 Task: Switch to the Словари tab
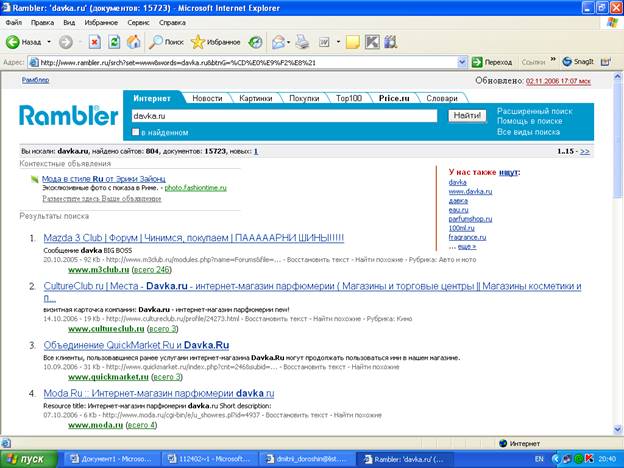pyautogui.click(x=442, y=98)
